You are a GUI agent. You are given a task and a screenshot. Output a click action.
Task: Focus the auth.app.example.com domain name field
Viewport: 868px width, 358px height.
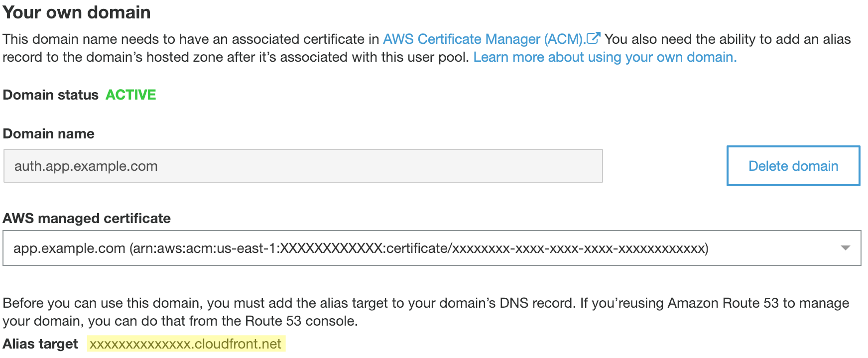click(303, 166)
